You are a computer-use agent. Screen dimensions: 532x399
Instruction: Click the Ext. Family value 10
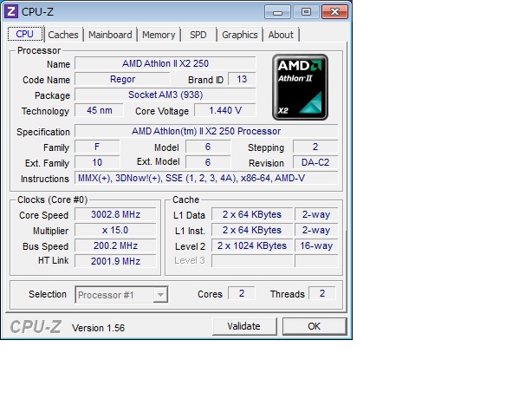click(97, 162)
